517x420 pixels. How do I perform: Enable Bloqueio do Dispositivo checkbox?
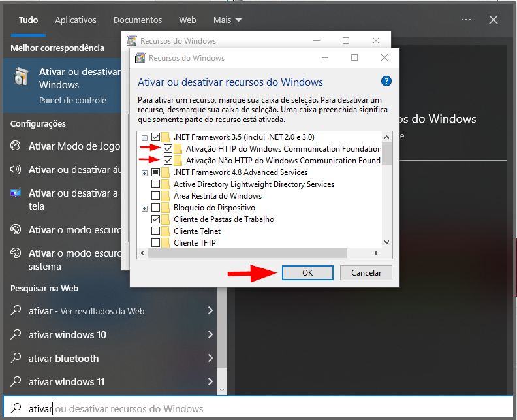click(x=155, y=208)
